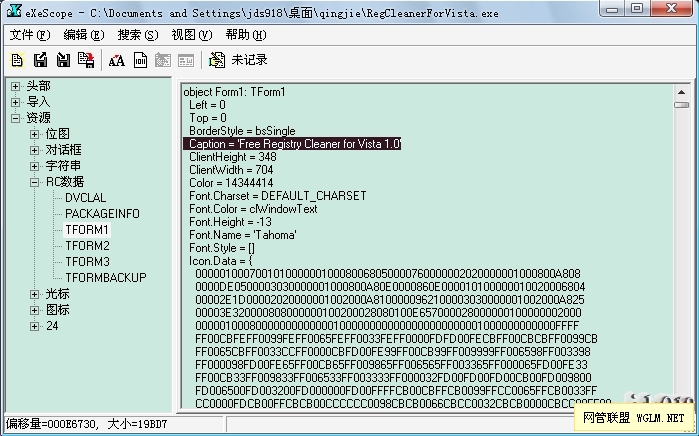
Task: Click the 'ClientWidth = 704' line
Action: click(x=231, y=170)
